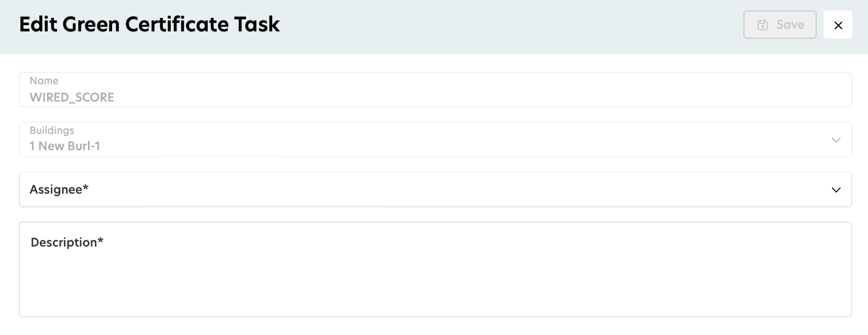Click the Edit Green Certificate Task title bar
This screenshot has height=335, width=868.
click(149, 24)
